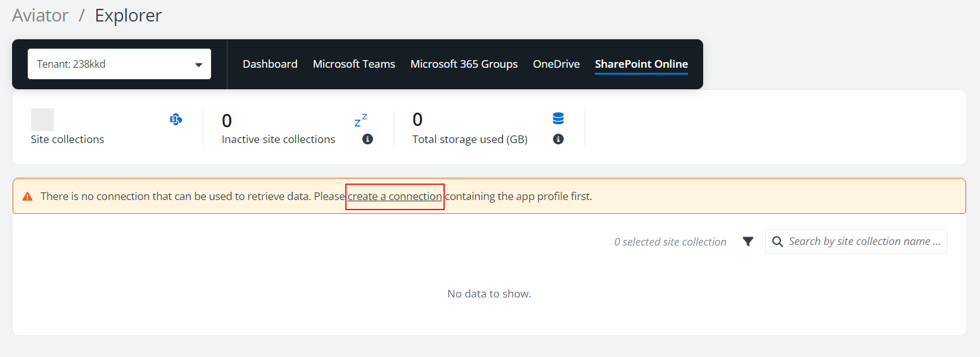Open the Tenant: 238kkd dropdown
Image resolution: width=980 pixels, height=357 pixels.
(119, 64)
